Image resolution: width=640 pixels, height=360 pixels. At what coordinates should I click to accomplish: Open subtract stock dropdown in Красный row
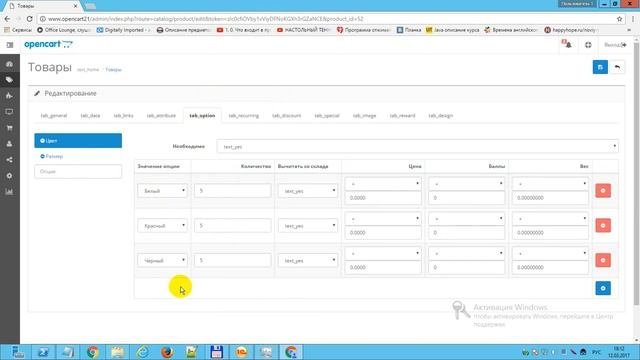[308, 225]
